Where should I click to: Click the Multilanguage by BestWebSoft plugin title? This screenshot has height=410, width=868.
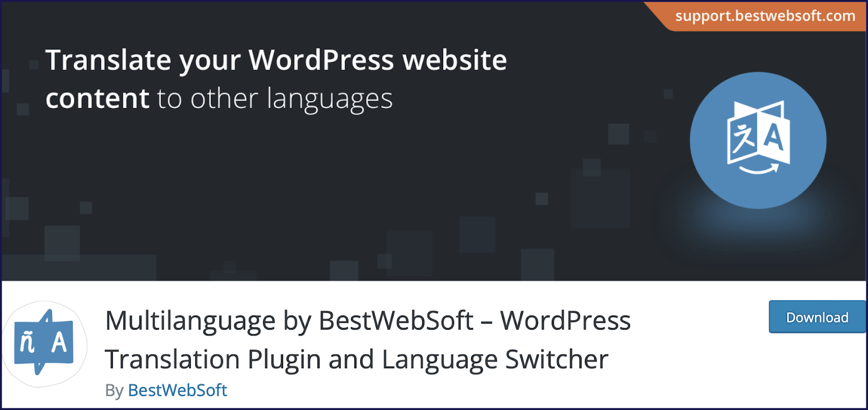pos(368,339)
